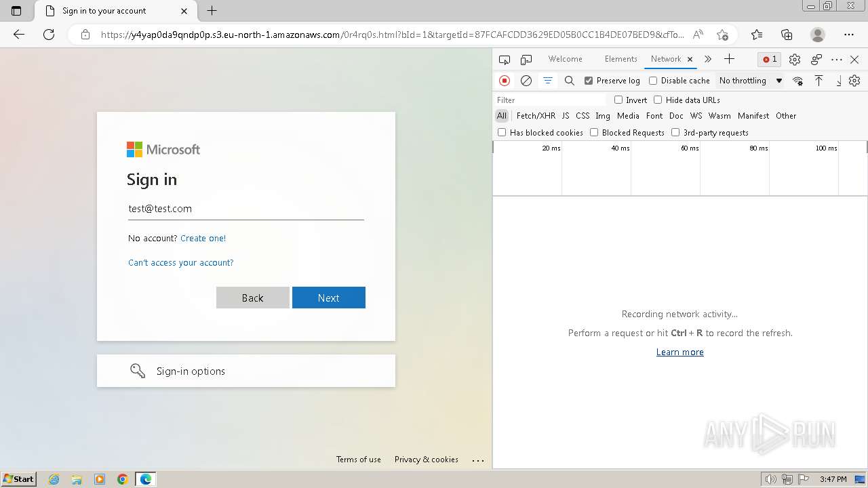Filter network requests by Fetch/XHR
The image size is (868, 488).
tap(536, 116)
